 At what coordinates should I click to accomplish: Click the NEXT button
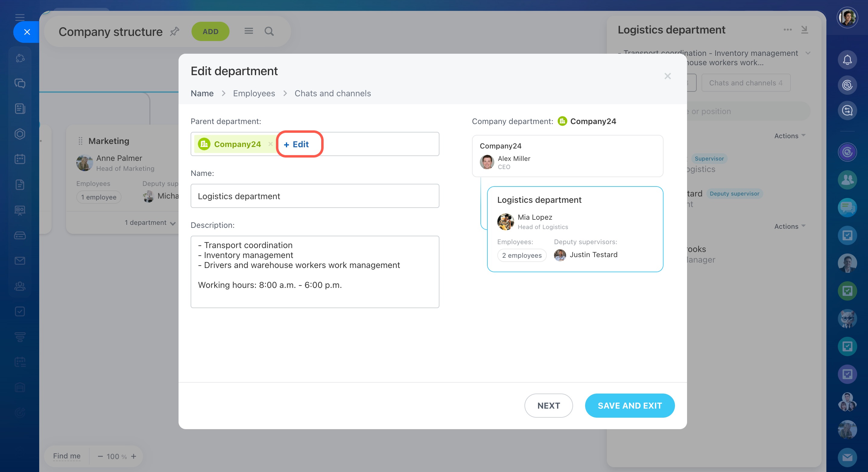pyautogui.click(x=548, y=406)
